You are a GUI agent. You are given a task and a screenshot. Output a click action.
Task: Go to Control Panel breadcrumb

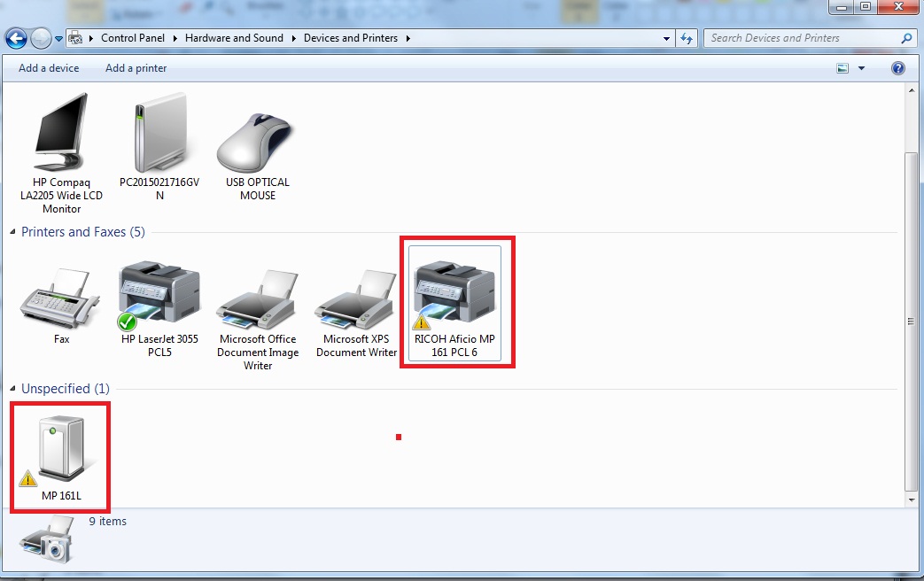pyautogui.click(x=133, y=38)
